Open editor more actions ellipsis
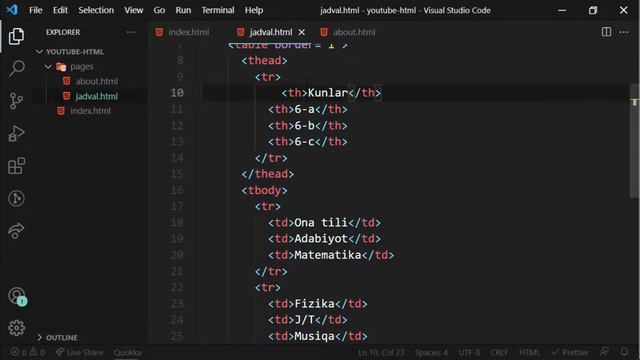This screenshot has width=640, height=360. pyautogui.click(x=624, y=32)
